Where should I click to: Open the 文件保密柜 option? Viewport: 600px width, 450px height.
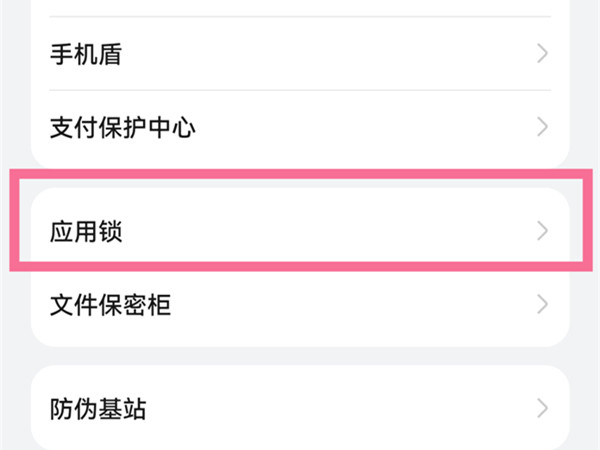(110, 304)
